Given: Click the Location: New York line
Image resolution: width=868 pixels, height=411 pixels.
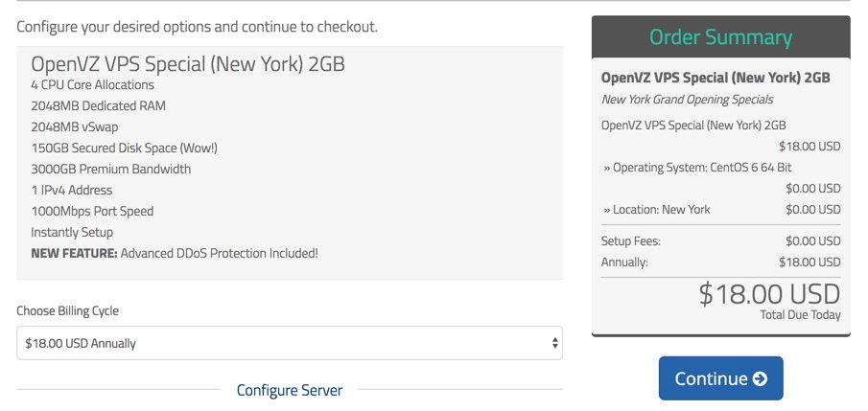Looking at the screenshot, I should point(657,209).
